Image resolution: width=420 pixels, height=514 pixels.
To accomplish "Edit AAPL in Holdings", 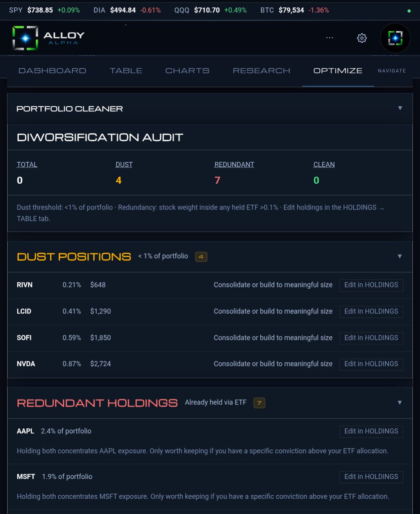I will pyautogui.click(x=371, y=431).
